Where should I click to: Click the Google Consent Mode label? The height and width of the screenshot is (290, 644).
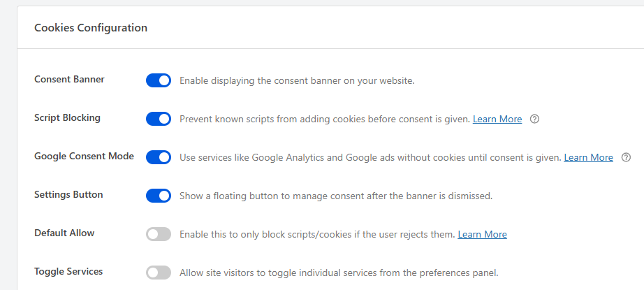[84, 156]
